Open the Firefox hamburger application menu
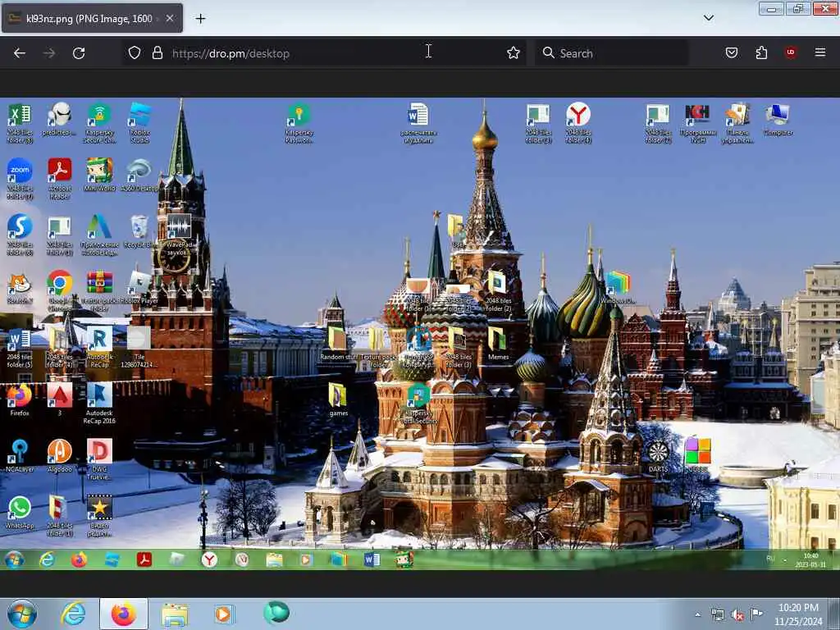 point(820,53)
